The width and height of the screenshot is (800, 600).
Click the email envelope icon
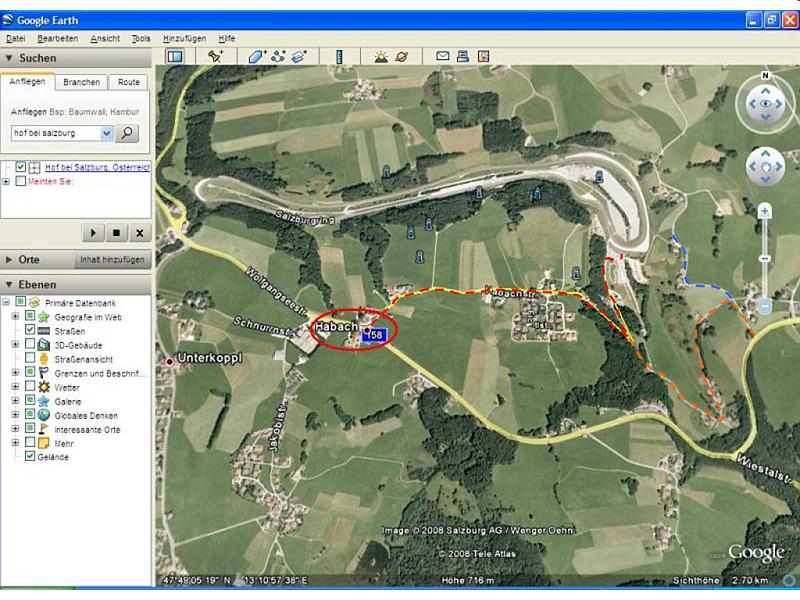[x=443, y=57]
